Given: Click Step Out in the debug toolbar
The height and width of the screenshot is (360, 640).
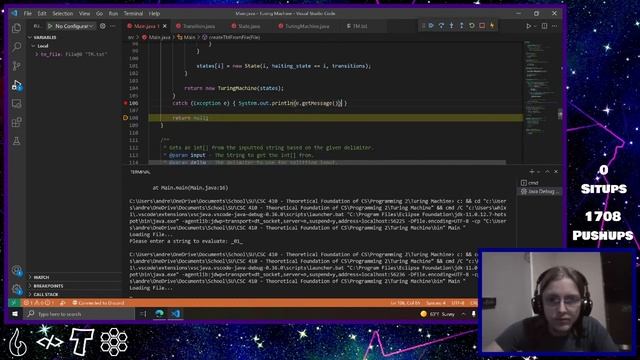Looking at the screenshot, I should click(x=462, y=26).
